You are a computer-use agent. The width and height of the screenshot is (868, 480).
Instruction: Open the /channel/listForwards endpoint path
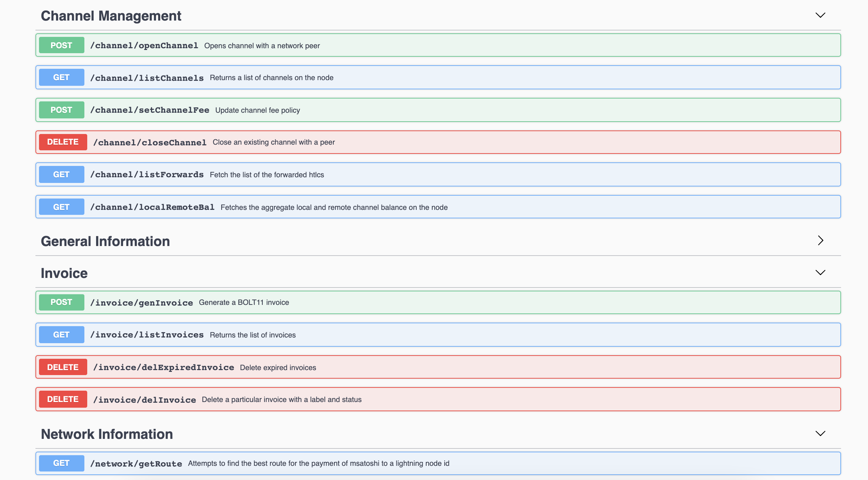point(147,174)
